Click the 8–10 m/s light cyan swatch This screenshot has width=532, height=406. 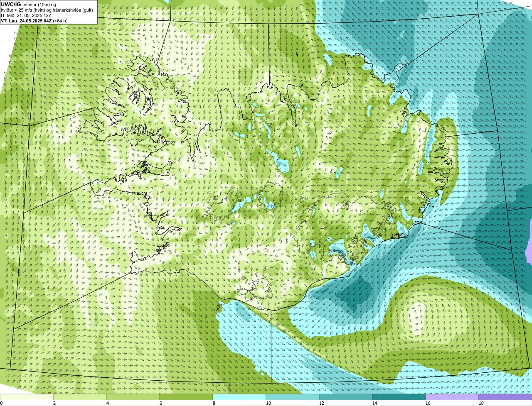(239, 397)
